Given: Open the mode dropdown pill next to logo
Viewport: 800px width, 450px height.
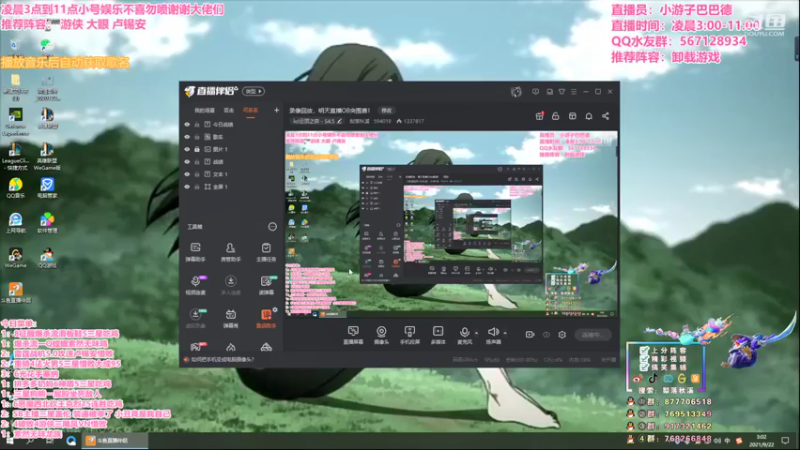Looking at the screenshot, I should click(254, 91).
